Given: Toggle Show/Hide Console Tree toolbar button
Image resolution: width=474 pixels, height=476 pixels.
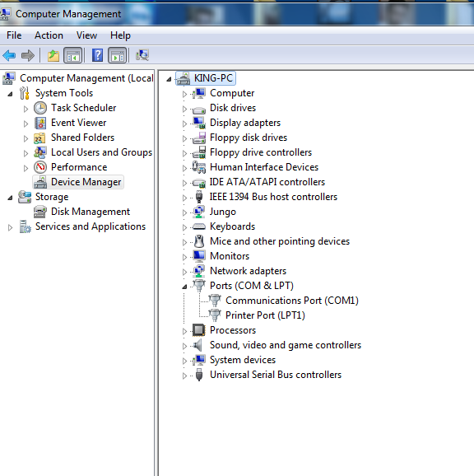Looking at the screenshot, I should tap(72, 55).
